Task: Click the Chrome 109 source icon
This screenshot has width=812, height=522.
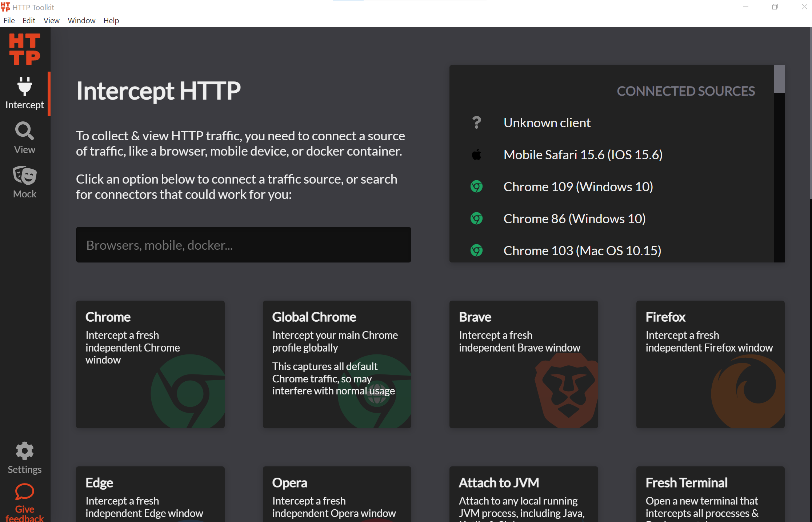Action: (476, 186)
